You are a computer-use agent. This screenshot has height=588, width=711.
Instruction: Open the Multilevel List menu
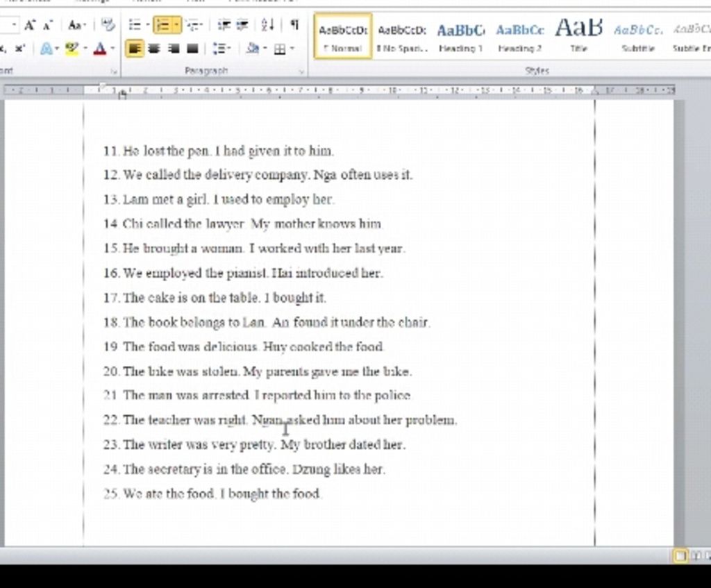coord(194,25)
